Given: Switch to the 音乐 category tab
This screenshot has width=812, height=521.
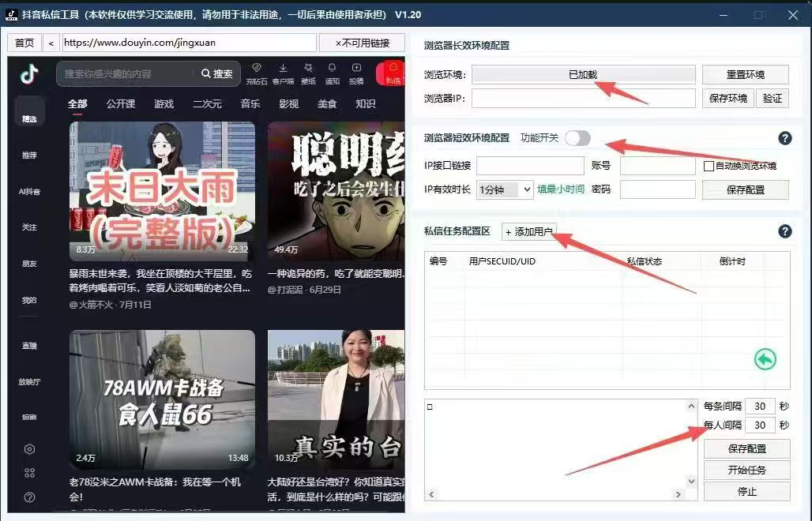Looking at the screenshot, I should click(x=250, y=104).
